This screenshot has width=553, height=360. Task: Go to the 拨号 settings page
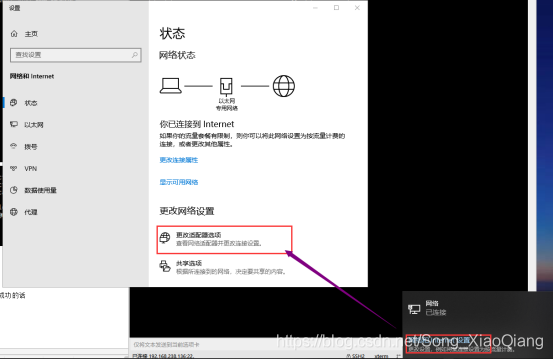point(31,147)
